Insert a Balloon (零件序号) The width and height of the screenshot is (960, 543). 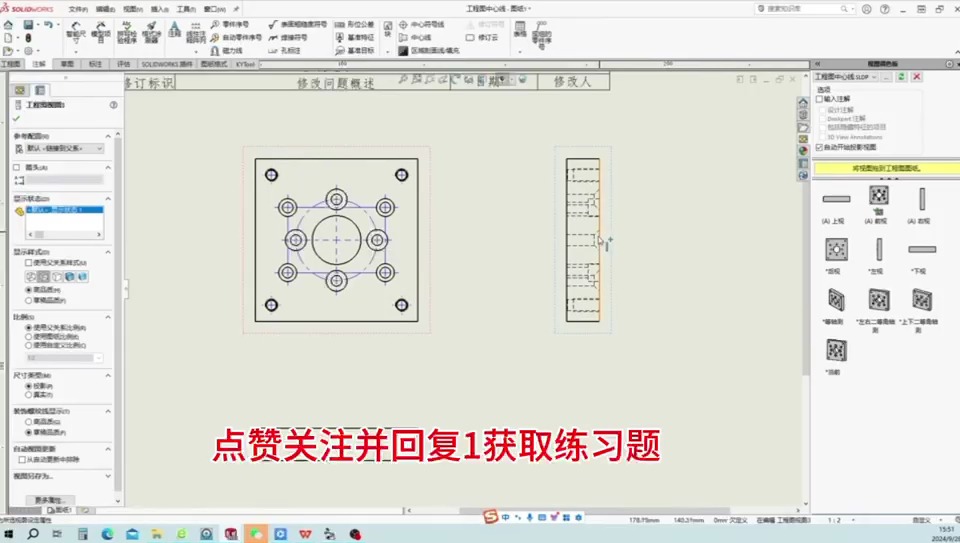(x=230, y=24)
